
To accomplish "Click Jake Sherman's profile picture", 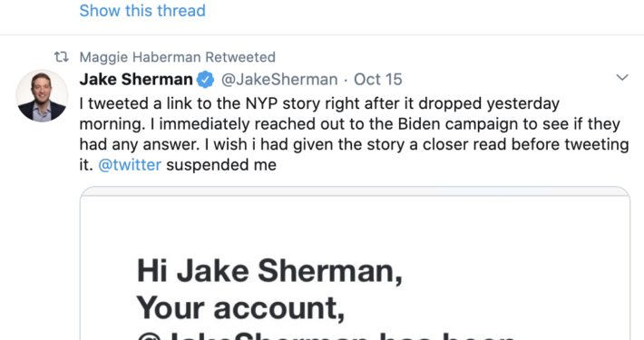I will 42,96.
